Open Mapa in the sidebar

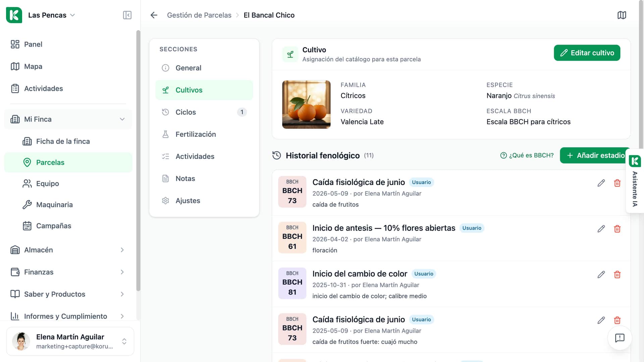(x=68, y=66)
